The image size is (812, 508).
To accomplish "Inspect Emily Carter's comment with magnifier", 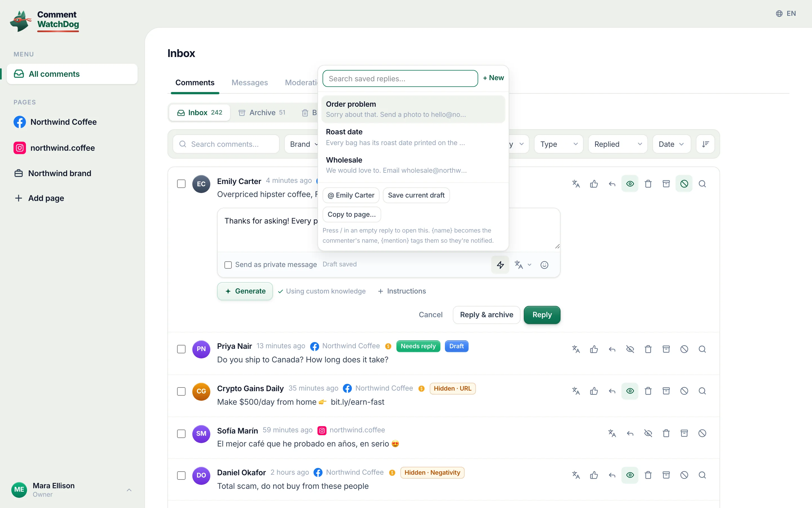I will pos(702,184).
